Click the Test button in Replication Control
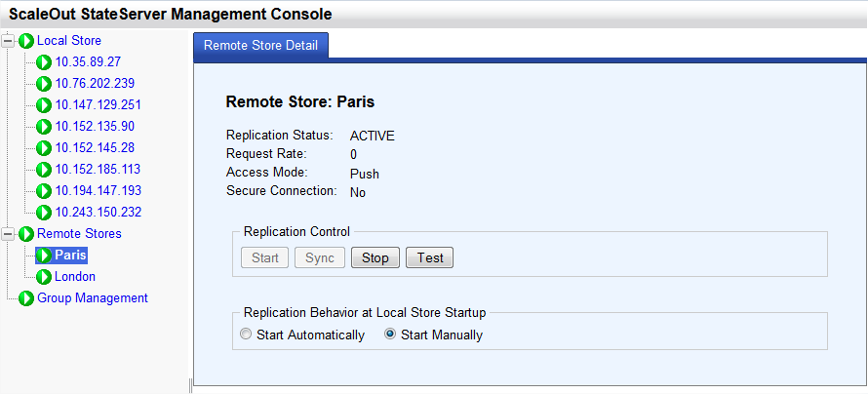This screenshot has height=394, width=868. (429, 257)
